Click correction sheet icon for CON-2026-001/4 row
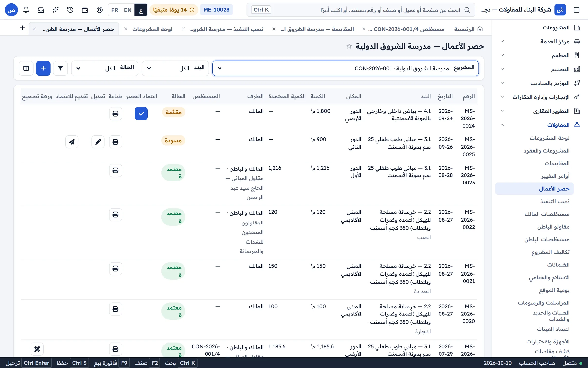 point(37,349)
